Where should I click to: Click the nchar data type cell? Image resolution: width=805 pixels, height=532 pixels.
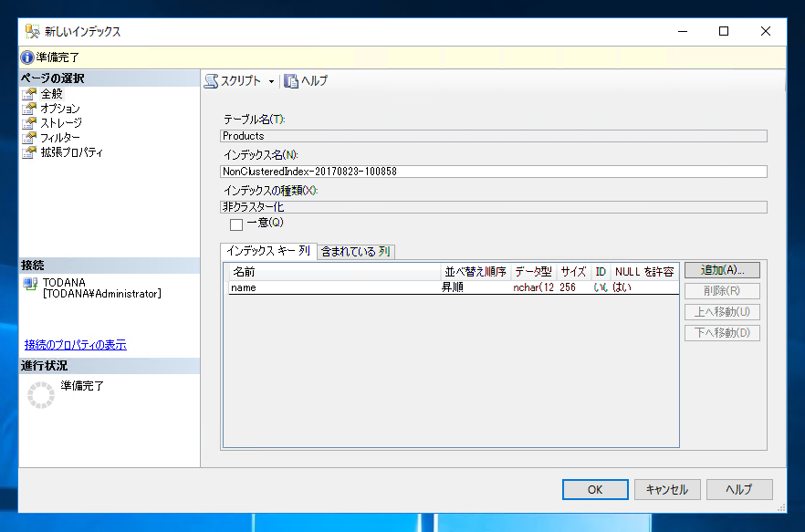click(533, 287)
